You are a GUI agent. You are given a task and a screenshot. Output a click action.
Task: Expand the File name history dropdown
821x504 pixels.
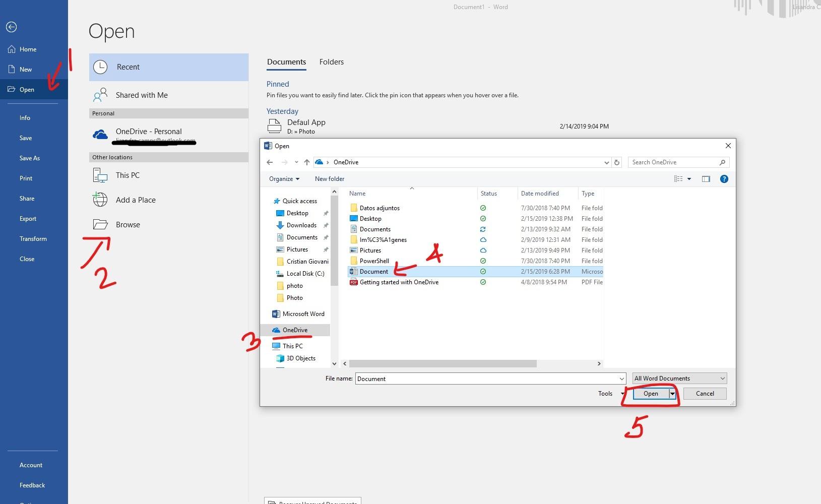pyautogui.click(x=622, y=379)
